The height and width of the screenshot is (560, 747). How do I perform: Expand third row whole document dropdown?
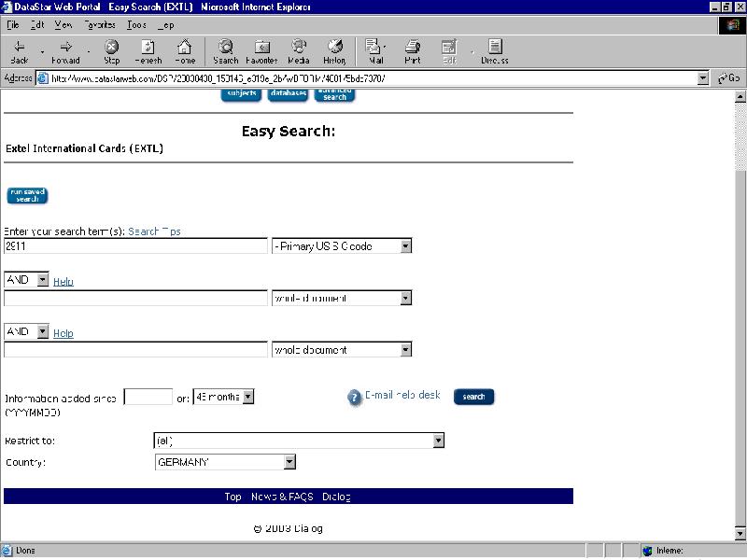click(405, 350)
